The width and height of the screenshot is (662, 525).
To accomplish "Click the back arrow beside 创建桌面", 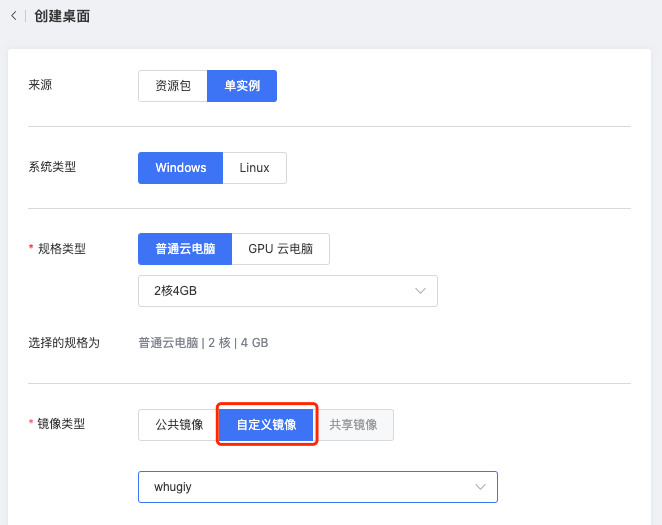I will tap(13, 16).
